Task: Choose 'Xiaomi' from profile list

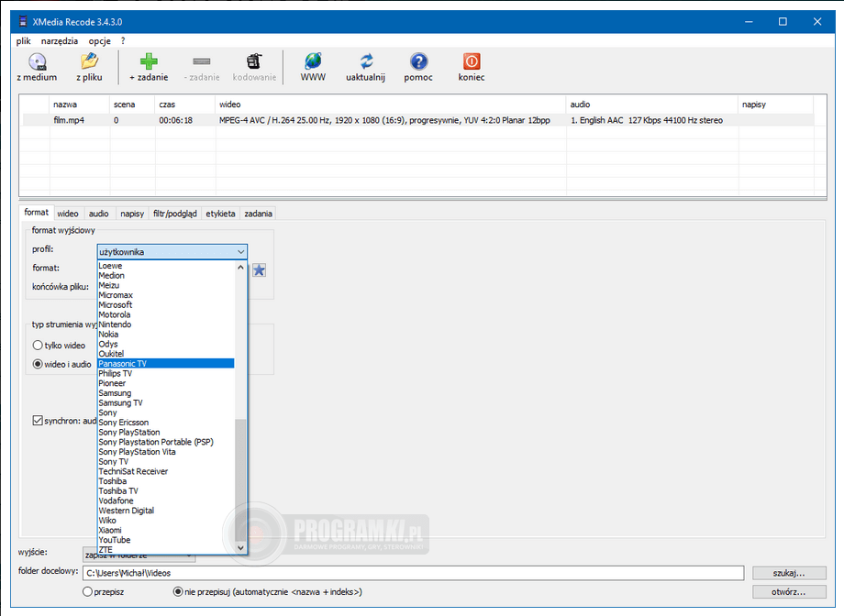Action: (166, 530)
